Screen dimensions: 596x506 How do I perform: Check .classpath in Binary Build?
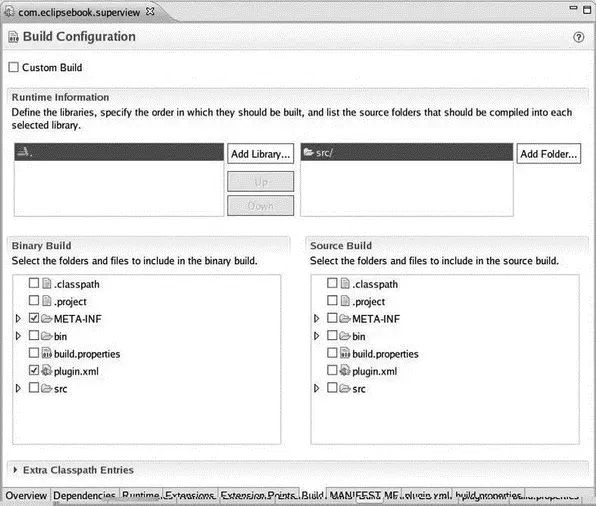(x=34, y=283)
